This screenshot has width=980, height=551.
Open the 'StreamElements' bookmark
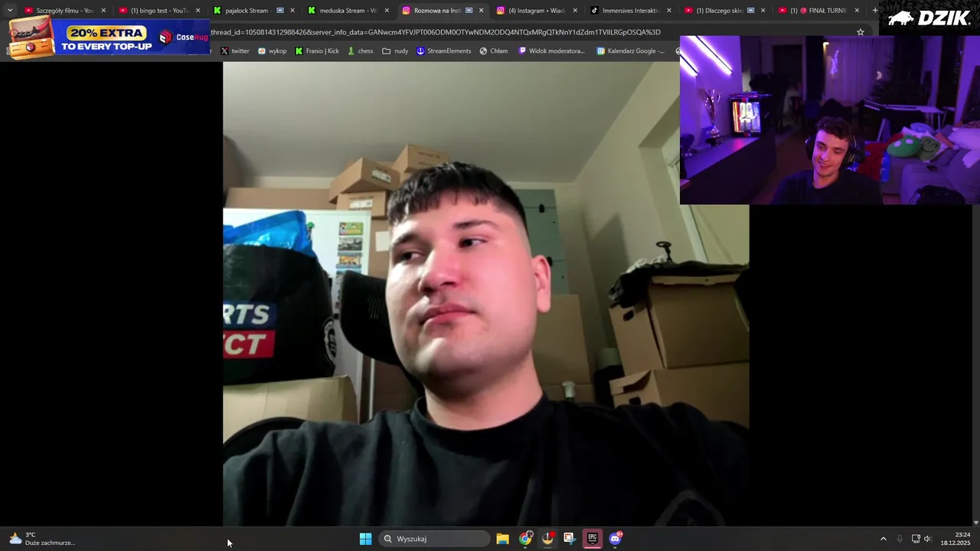pyautogui.click(x=444, y=51)
